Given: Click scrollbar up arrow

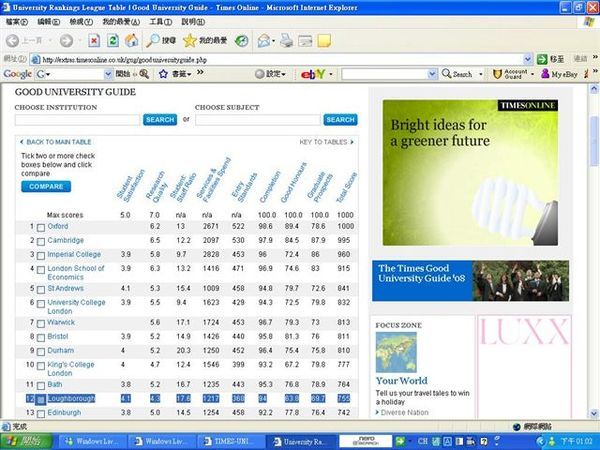Looking at the screenshot, I should pos(594,89).
